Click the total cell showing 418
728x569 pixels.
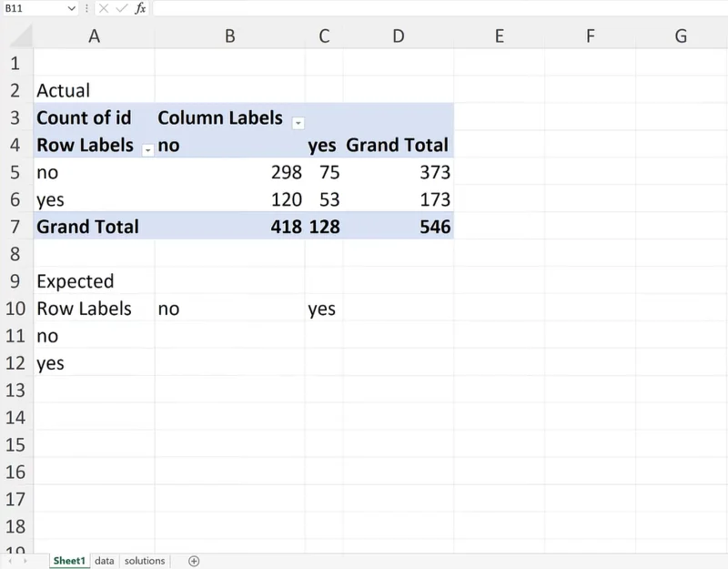click(x=230, y=227)
